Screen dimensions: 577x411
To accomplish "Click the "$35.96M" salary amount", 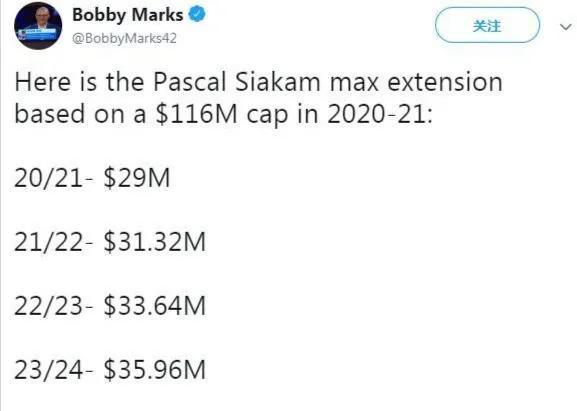I will 155,369.
